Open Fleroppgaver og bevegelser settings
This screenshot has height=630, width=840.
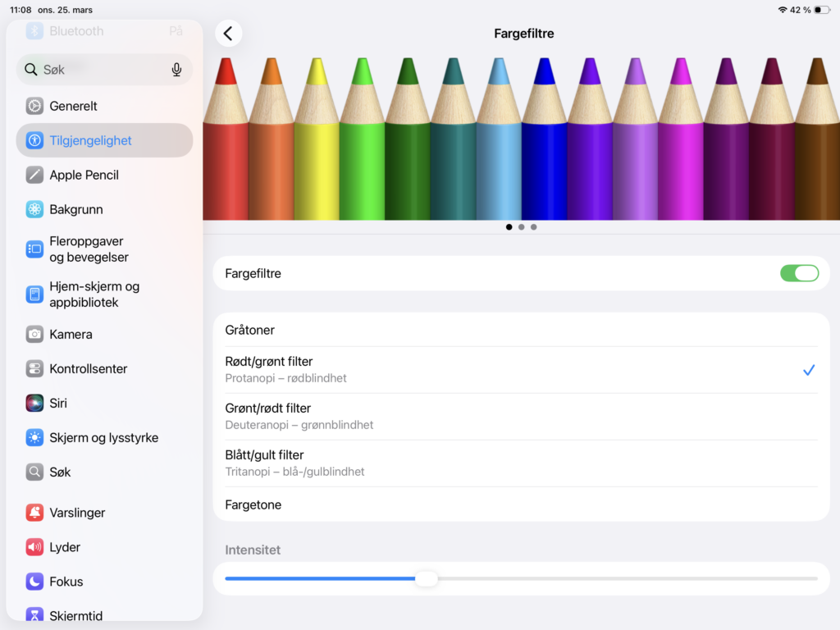click(104, 249)
